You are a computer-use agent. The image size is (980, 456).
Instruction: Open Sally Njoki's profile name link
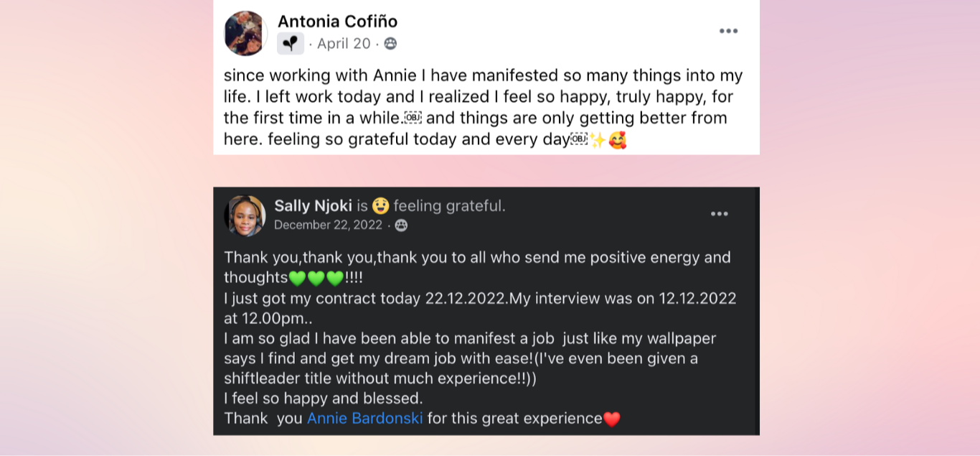[x=313, y=206]
